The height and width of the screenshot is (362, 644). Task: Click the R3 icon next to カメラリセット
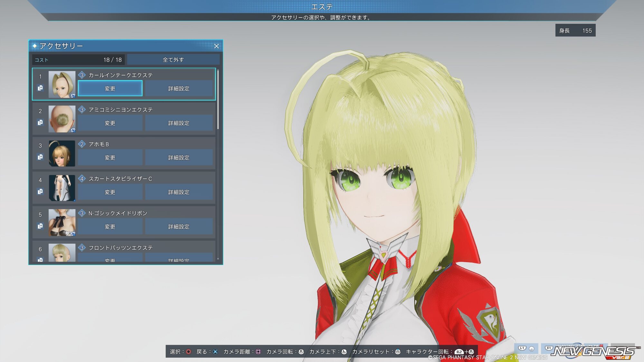coord(398,352)
